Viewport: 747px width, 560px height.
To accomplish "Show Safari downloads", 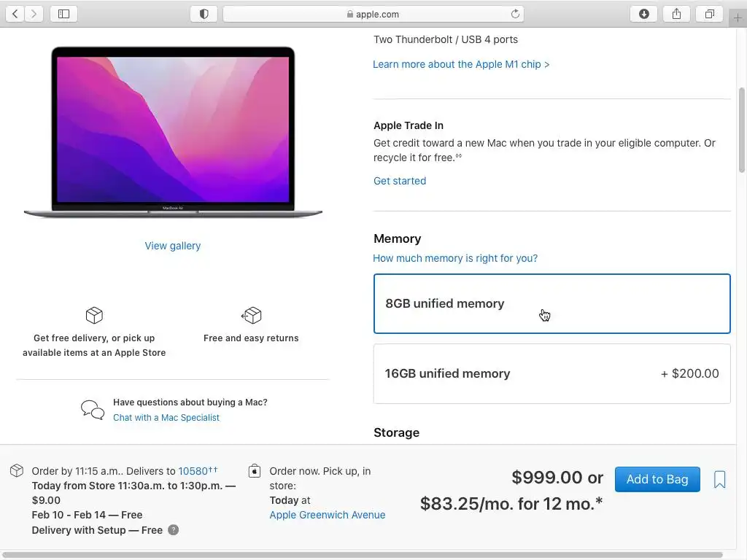I will click(x=643, y=14).
